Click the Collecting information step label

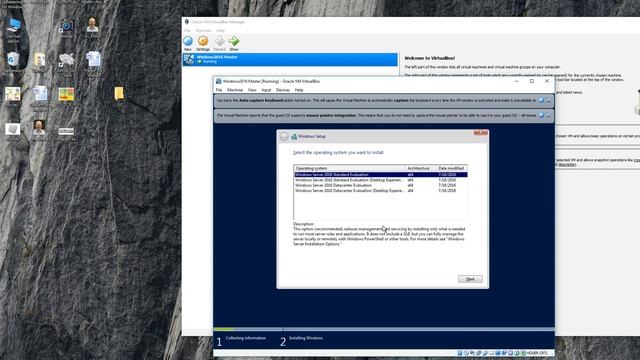point(246,338)
